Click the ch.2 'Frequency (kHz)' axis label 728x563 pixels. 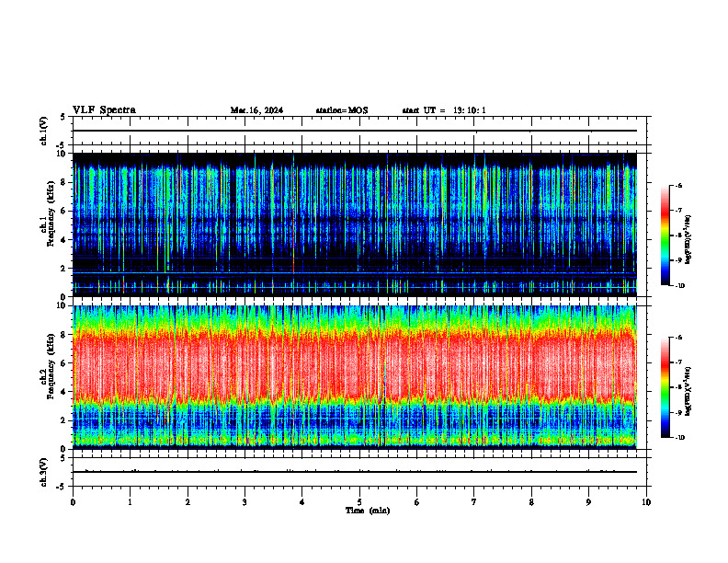coord(51,366)
